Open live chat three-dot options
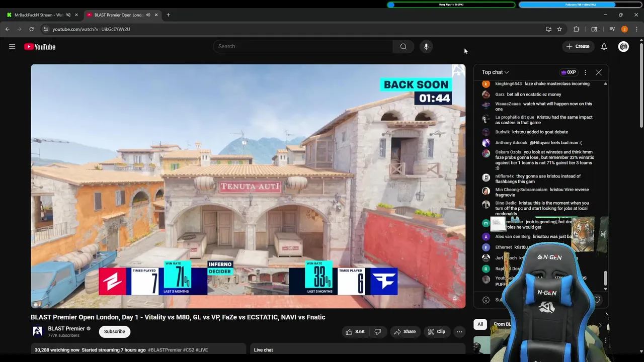 tap(585, 72)
